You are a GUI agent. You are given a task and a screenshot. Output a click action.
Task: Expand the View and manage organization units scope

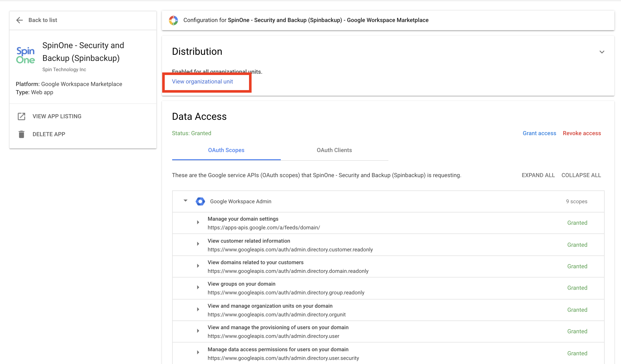[198, 309]
